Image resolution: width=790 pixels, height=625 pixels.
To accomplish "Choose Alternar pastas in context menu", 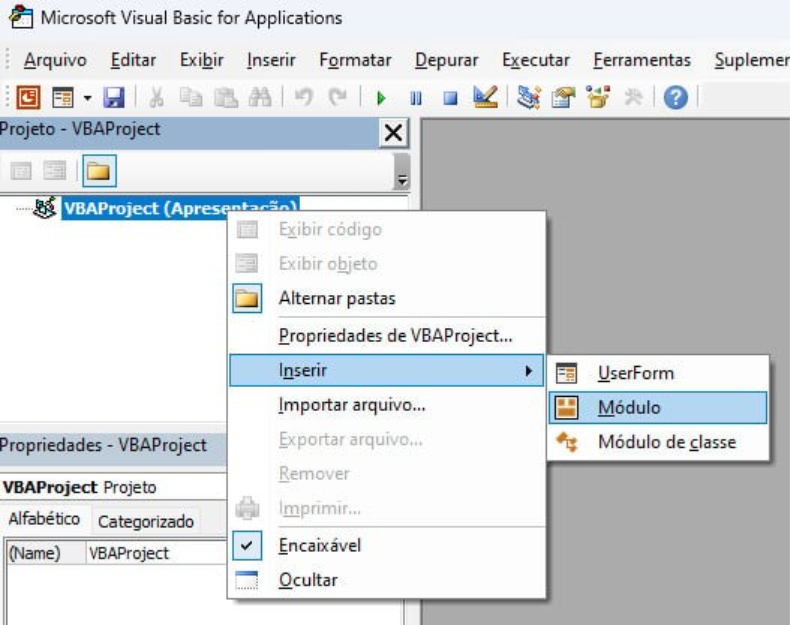I will [x=387, y=298].
